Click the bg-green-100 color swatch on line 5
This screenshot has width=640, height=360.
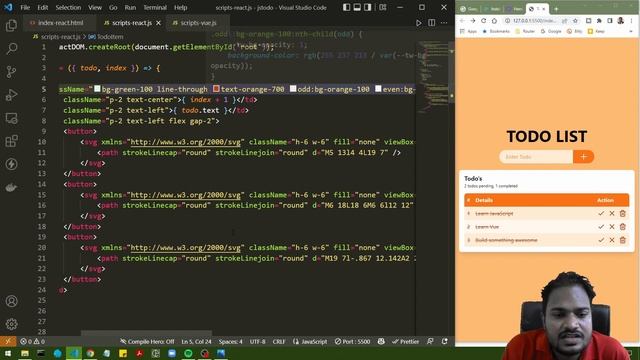97,89
